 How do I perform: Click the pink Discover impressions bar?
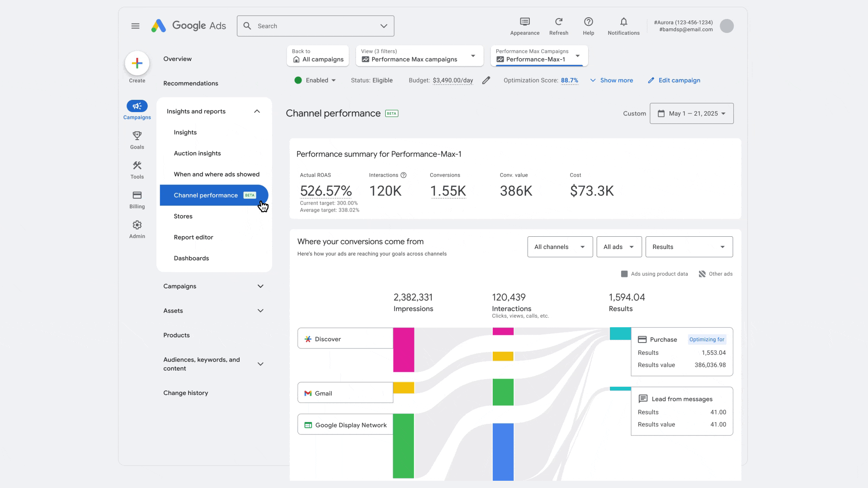coord(403,350)
